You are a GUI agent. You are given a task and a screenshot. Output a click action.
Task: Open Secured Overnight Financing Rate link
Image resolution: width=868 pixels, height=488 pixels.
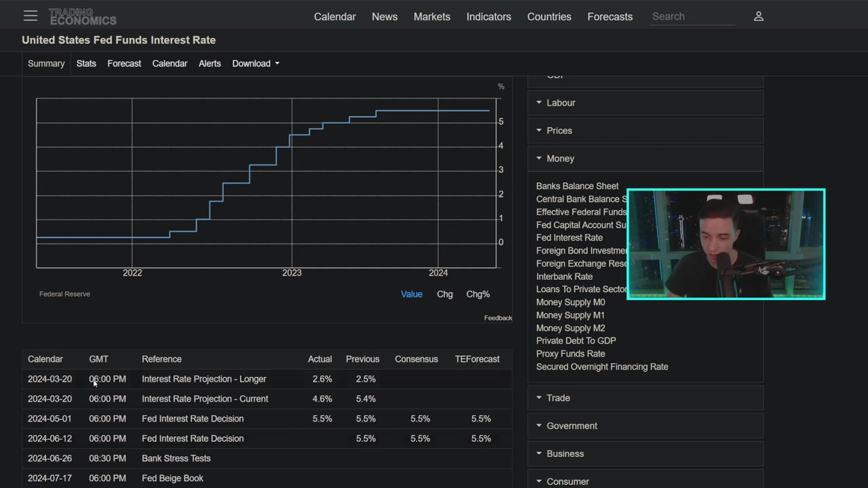coord(602,367)
